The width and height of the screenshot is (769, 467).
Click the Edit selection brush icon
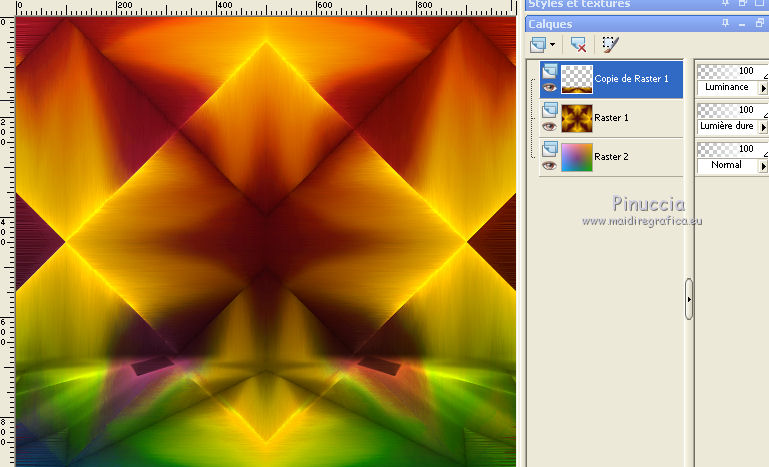point(611,45)
